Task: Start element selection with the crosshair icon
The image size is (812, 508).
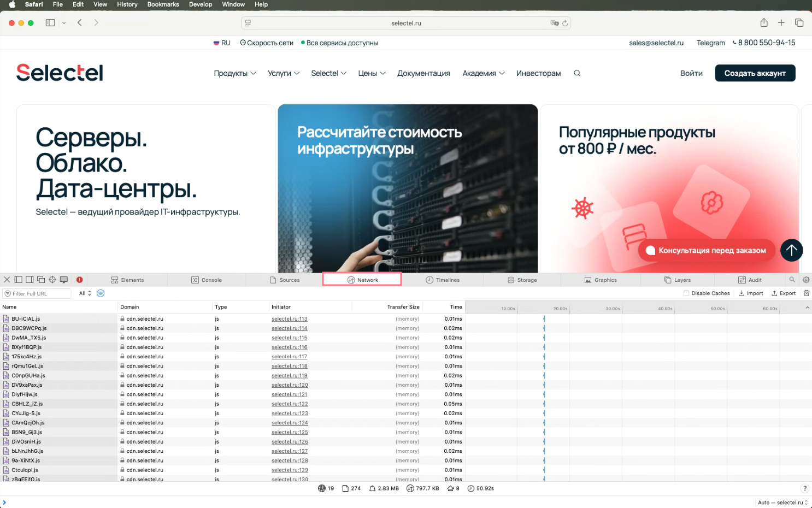Action: pyautogui.click(x=52, y=280)
